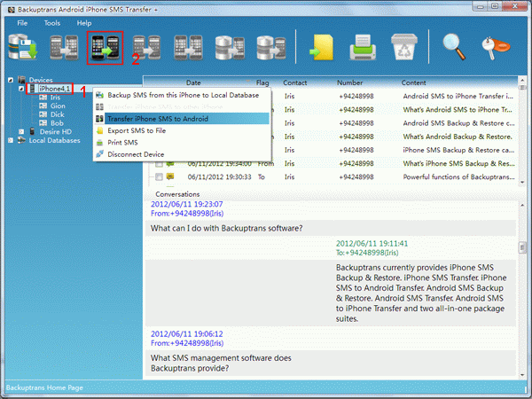The image size is (532, 399).
Task: Select the Iris conversation in tree
Action: tap(55, 98)
